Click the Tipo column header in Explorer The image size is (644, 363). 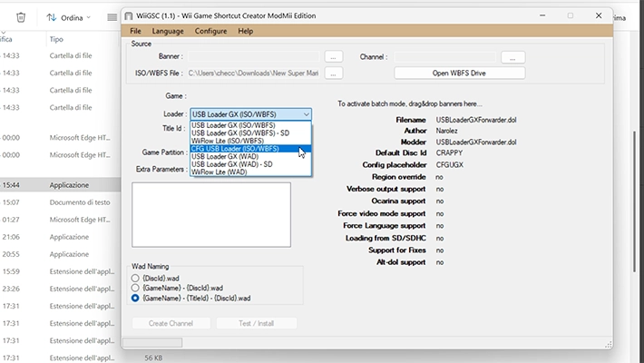coord(56,39)
